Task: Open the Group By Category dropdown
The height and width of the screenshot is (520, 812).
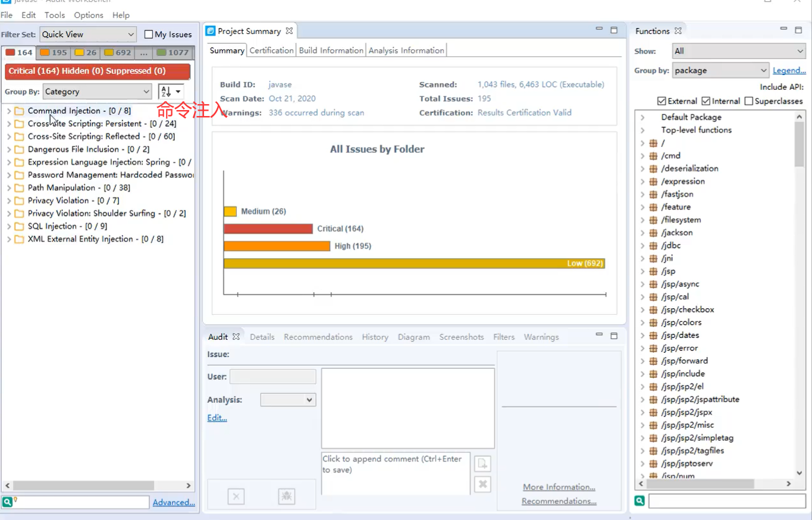Action: tap(98, 92)
